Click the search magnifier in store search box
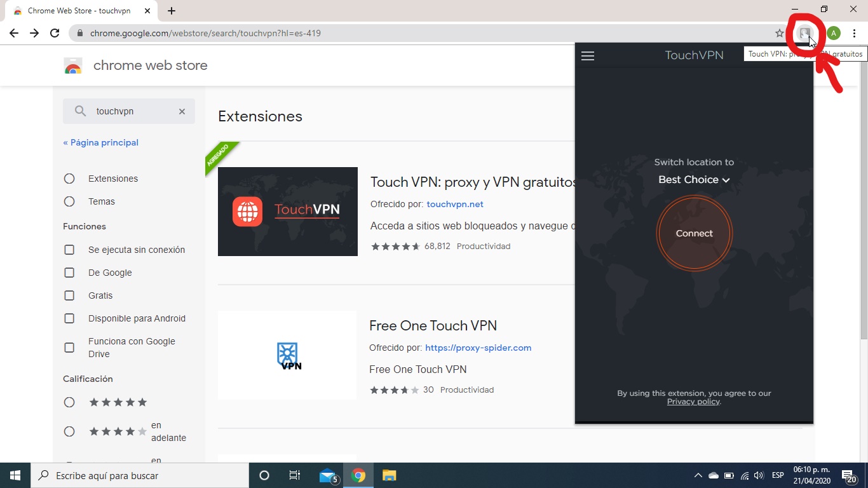 tap(80, 111)
